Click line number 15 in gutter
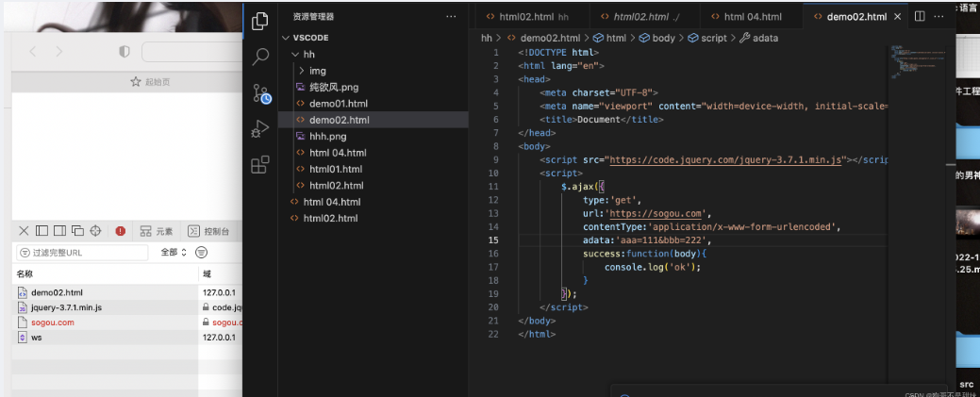Viewport: 980px width, 397px height. (x=493, y=240)
